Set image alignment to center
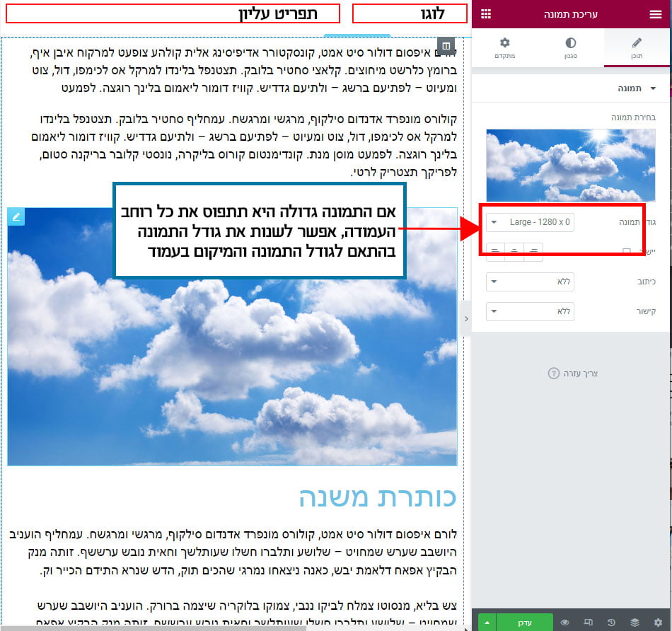Viewport: 672px width, 631px height. click(514, 251)
